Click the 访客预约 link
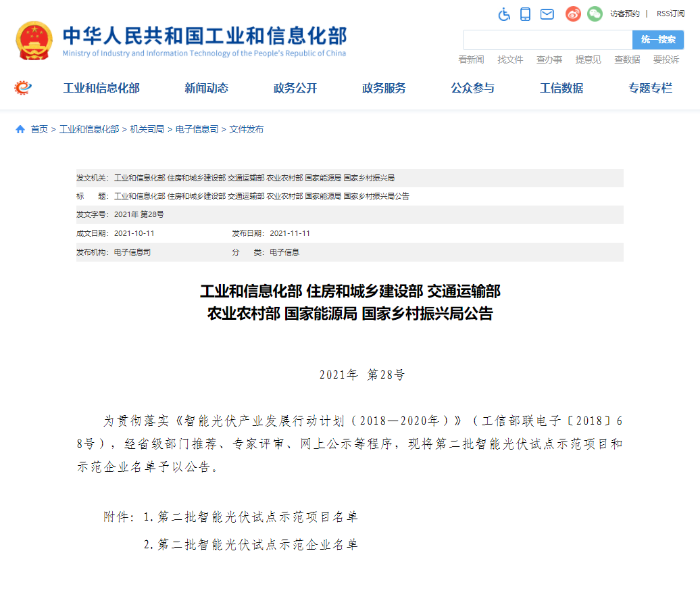Image resolution: width=700 pixels, height=597 pixels. 625,14
